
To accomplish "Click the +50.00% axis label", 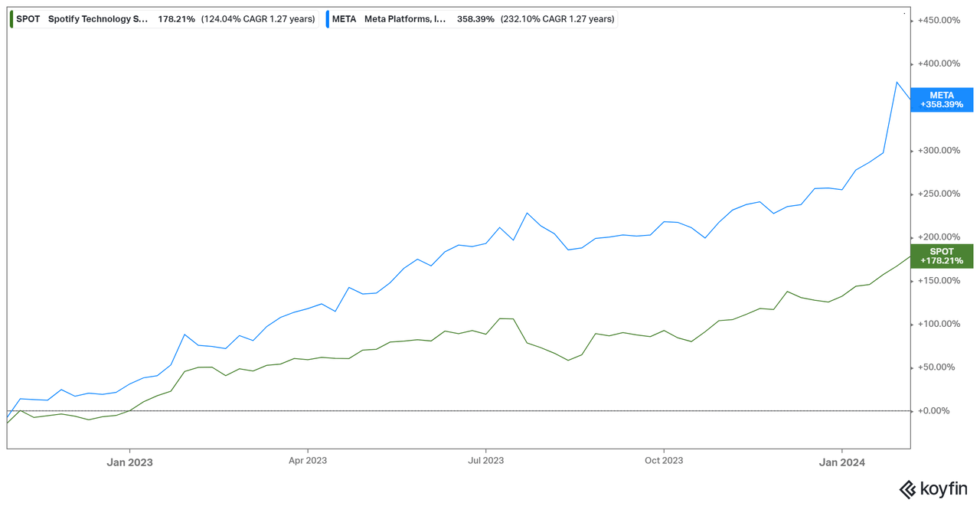I will (x=938, y=367).
